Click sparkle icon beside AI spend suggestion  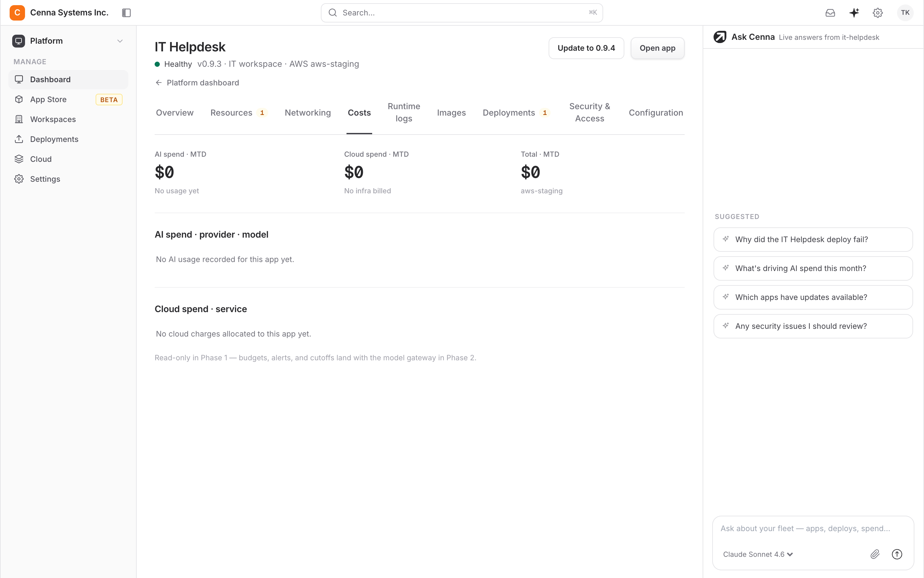[x=726, y=268]
